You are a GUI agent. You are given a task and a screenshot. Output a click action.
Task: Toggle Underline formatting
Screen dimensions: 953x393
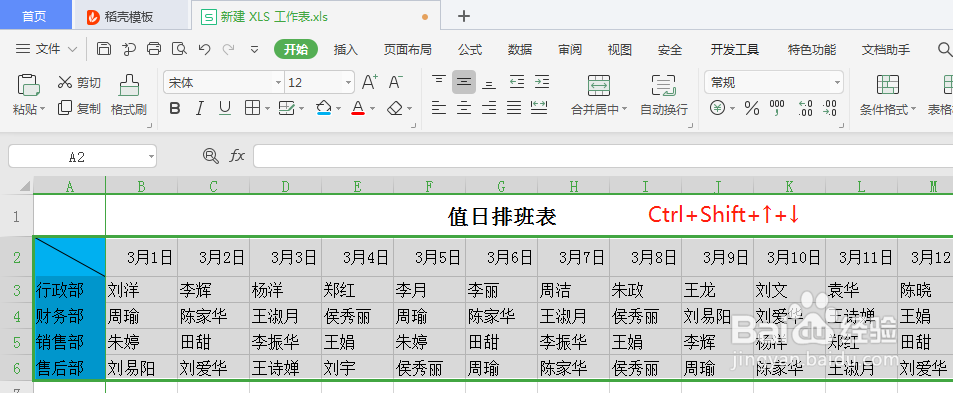pyautogui.click(x=225, y=109)
